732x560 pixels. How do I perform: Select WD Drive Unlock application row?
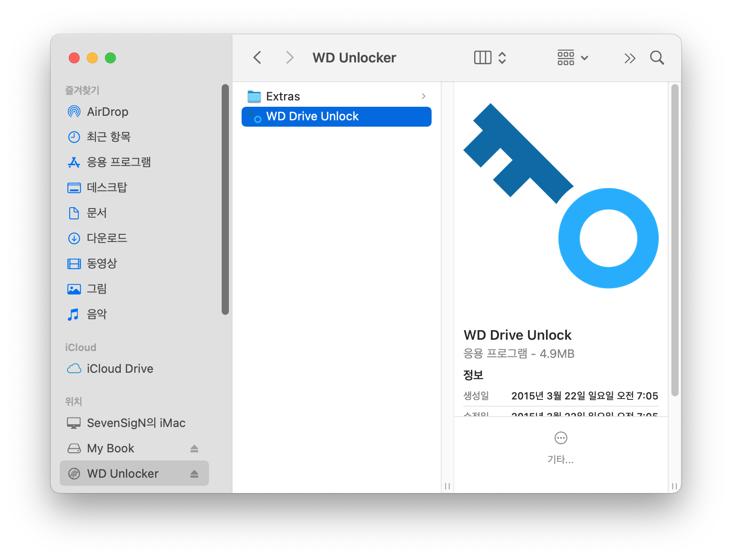337,117
